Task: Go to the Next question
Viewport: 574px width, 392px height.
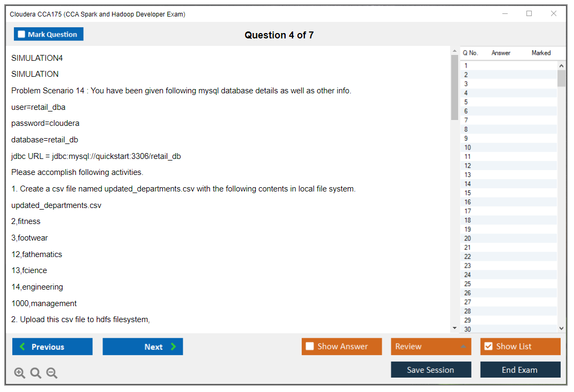Action: tap(143, 347)
